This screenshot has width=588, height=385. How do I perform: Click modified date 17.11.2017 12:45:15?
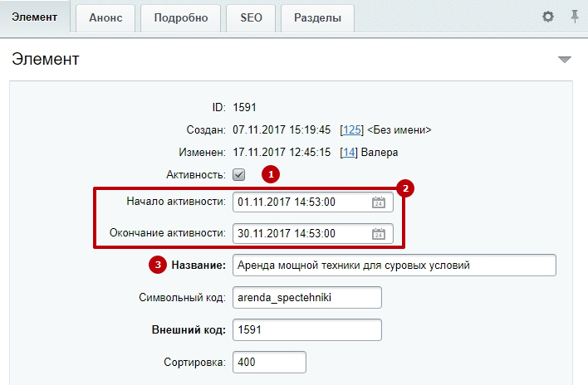(x=282, y=153)
